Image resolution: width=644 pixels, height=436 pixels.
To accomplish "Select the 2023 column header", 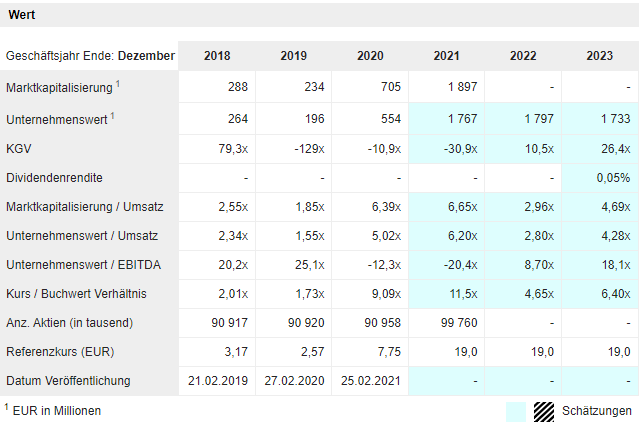I will click(x=600, y=56).
